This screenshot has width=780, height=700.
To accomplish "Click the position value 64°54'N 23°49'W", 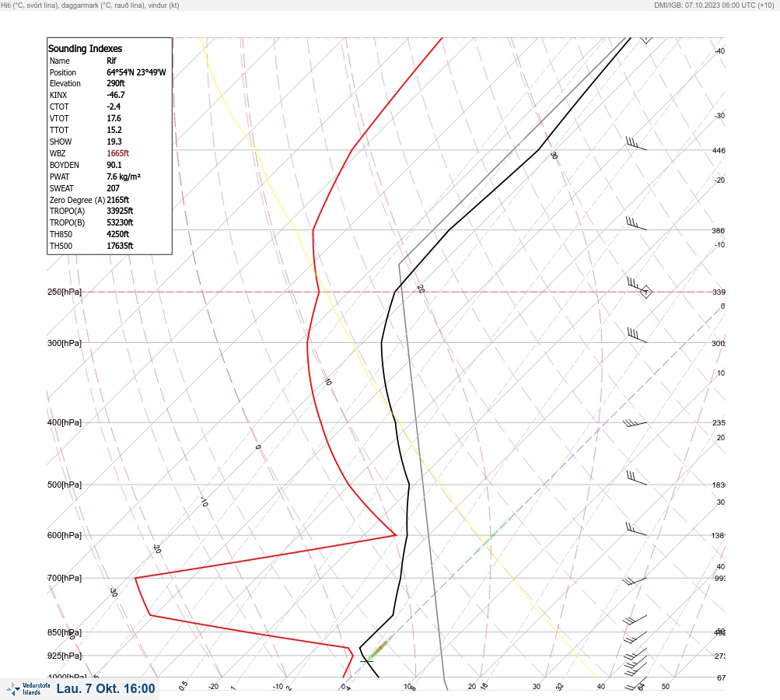I will click(x=136, y=72).
